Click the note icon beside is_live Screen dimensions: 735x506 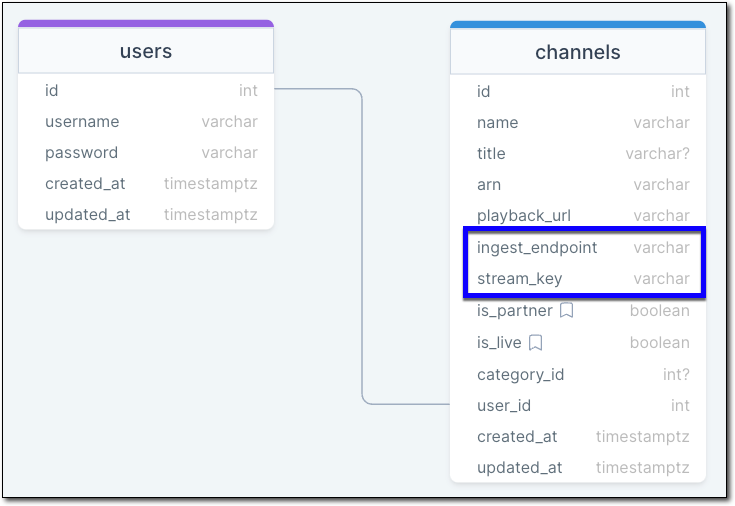coord(535,343)
